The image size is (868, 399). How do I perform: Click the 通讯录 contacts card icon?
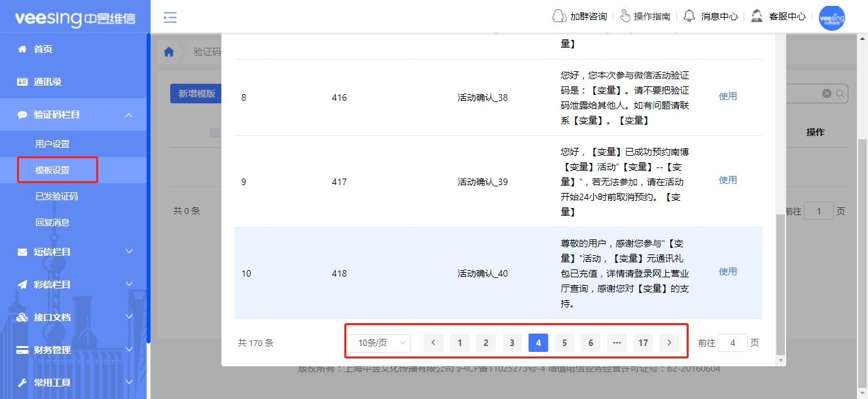(22, 82)
